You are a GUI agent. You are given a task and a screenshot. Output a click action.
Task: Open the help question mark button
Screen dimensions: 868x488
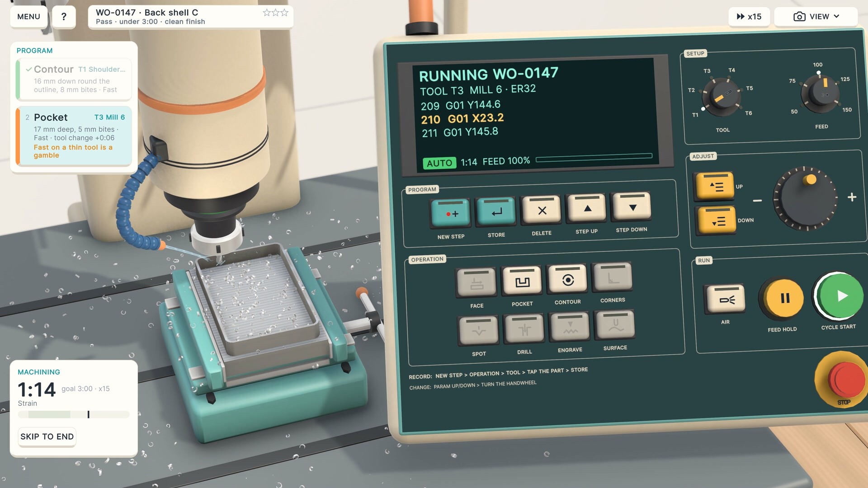[64, 17]
